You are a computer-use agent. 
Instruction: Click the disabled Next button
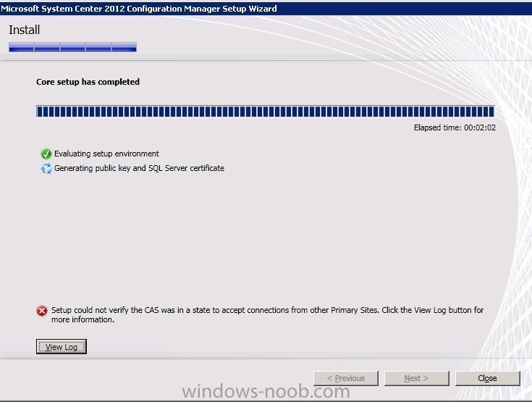[x=416, y=378]
